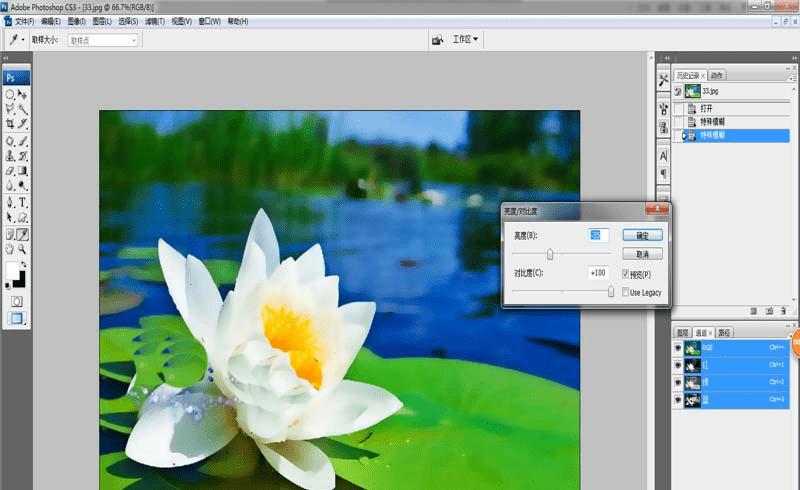Select the Eraser tool
The width and height of the screenshot is (800, 490).
[x=10, y=171]
